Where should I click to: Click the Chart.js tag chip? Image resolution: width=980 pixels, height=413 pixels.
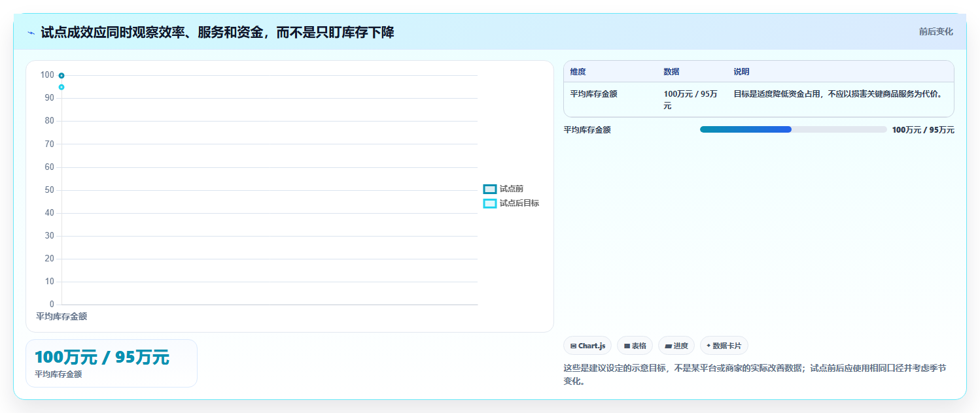pyautogui.click(x=587, y=346)
